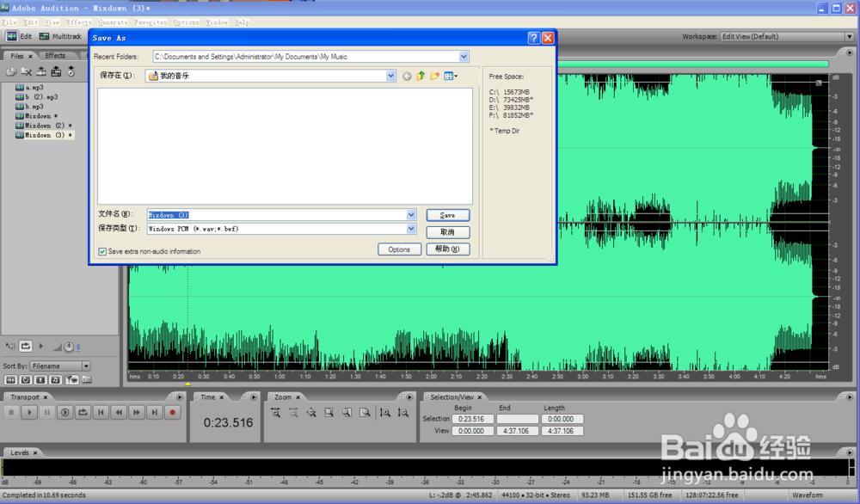Open the Effects menu

[79, 22]
